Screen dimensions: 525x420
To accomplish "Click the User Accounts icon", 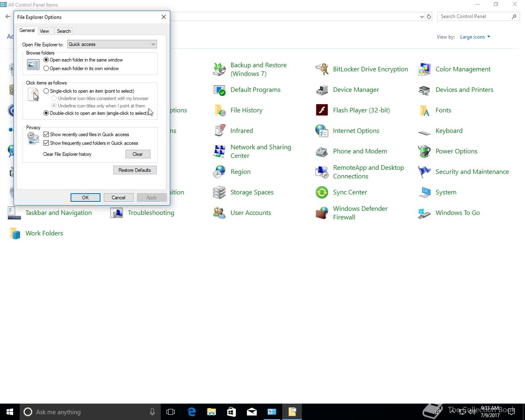I will click(x=219, y=213).
